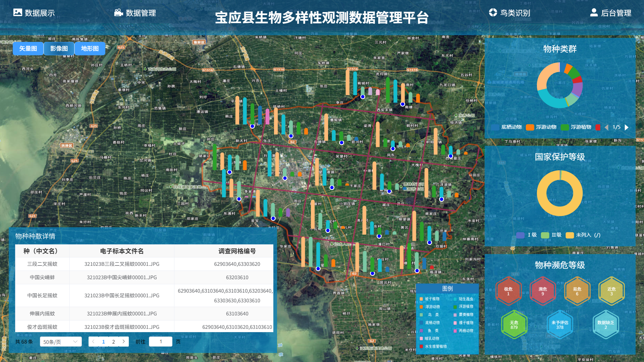Toggle 未列入 (/) protection legend item
The width and height of the screenshot is (644, 362).
tap(583, 235)
